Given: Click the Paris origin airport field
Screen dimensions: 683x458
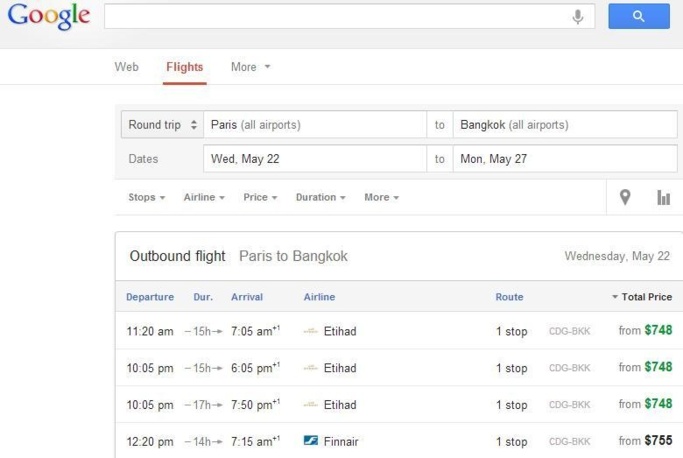Looking at the screenshot, I should coord(315,125).
